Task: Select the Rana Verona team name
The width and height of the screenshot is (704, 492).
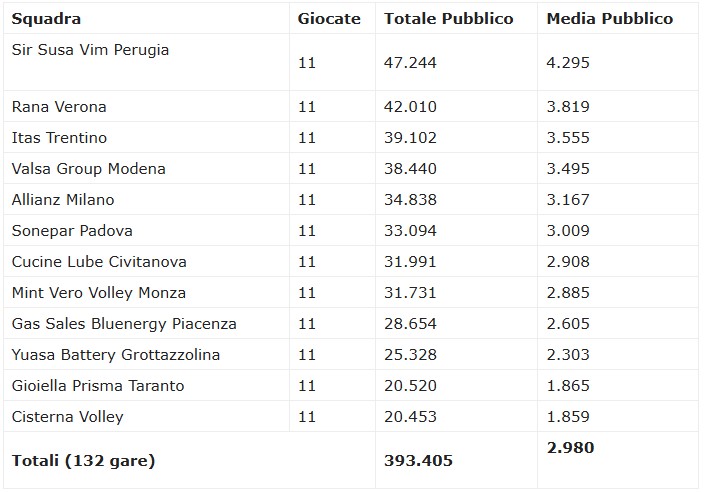Action: click(x=59, y=107)
